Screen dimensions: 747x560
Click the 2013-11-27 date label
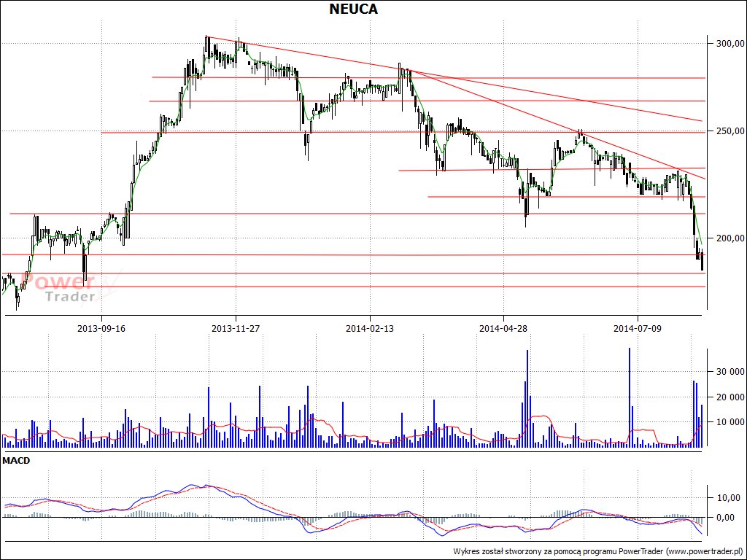[236, 328]
